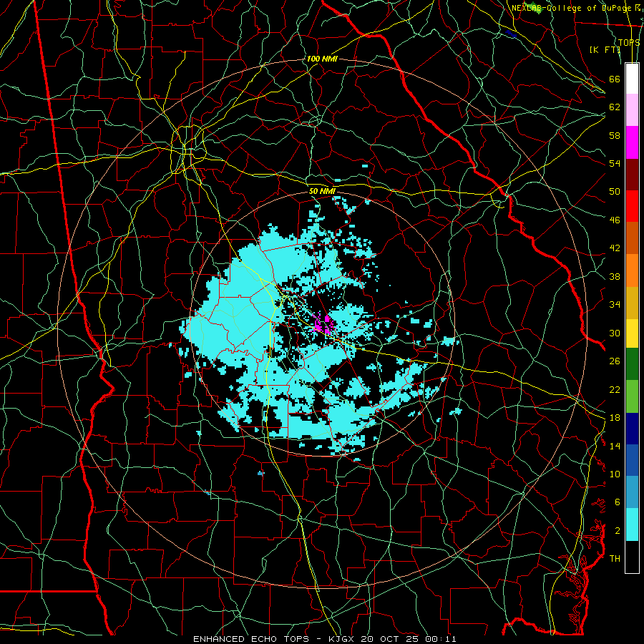This screenshot has height=644, width=644.
Task: Click the yellow legend swatch
Action: pyautogui.click(x=632, y=333)
